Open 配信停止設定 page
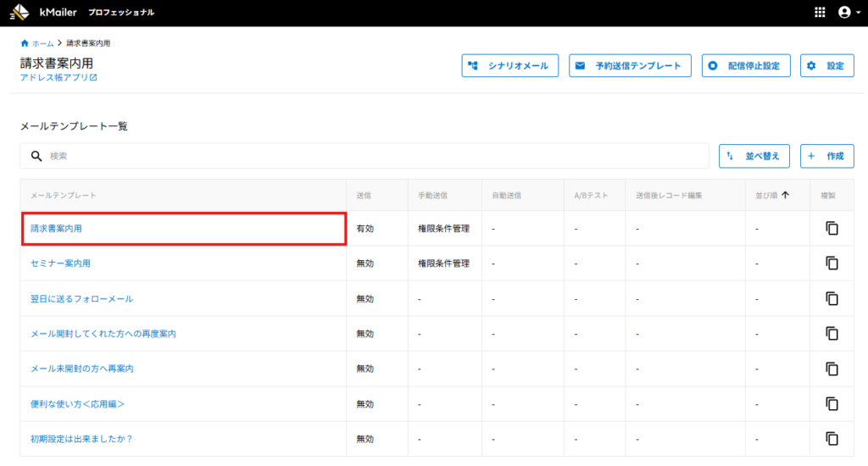 [x=746, y=66]
